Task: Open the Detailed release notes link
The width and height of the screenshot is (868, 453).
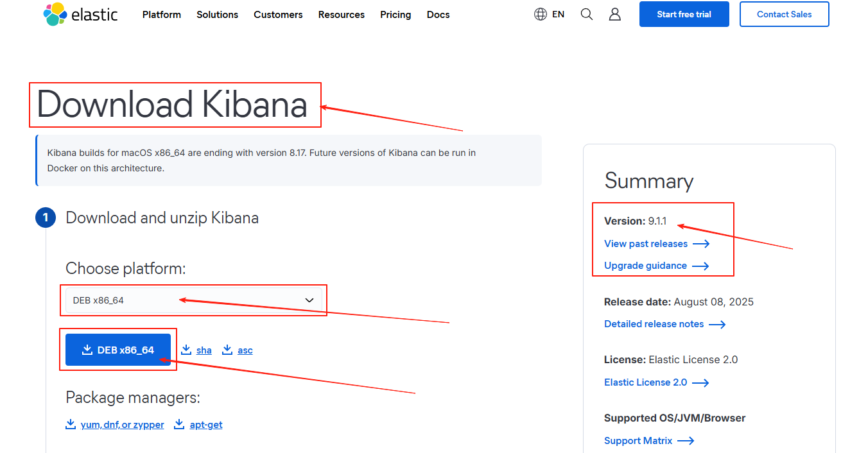Action: tap(654, 324)
